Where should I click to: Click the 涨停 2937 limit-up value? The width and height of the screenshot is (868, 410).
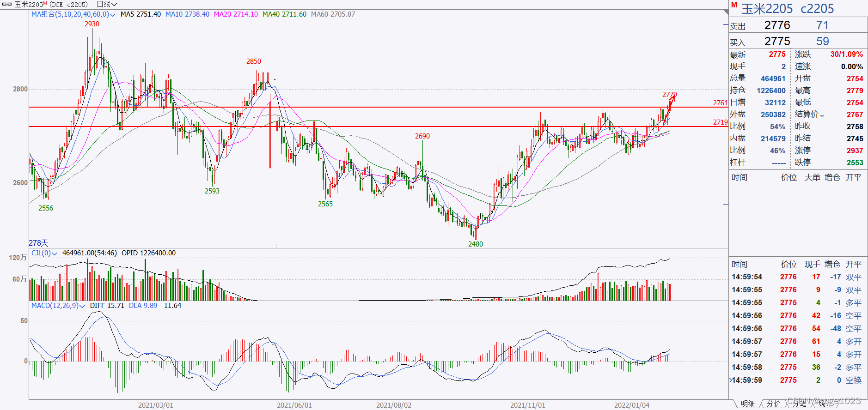[855, 151]
